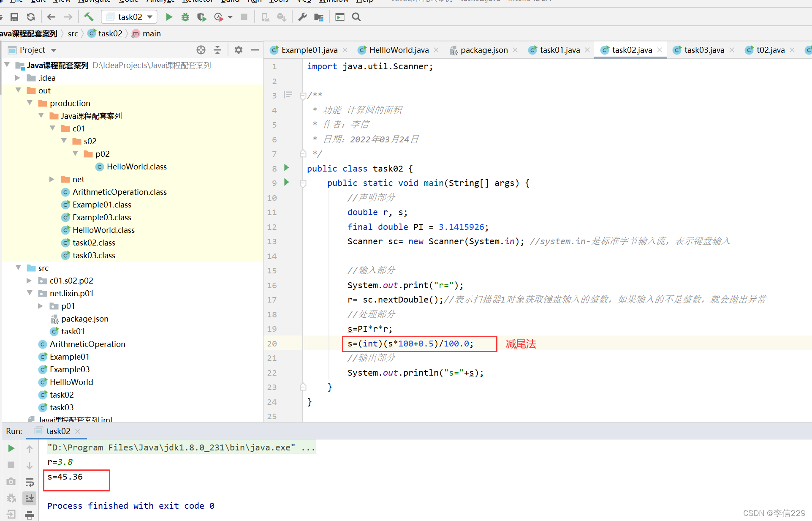Rerun task02 in Run panel

[11, 448]
